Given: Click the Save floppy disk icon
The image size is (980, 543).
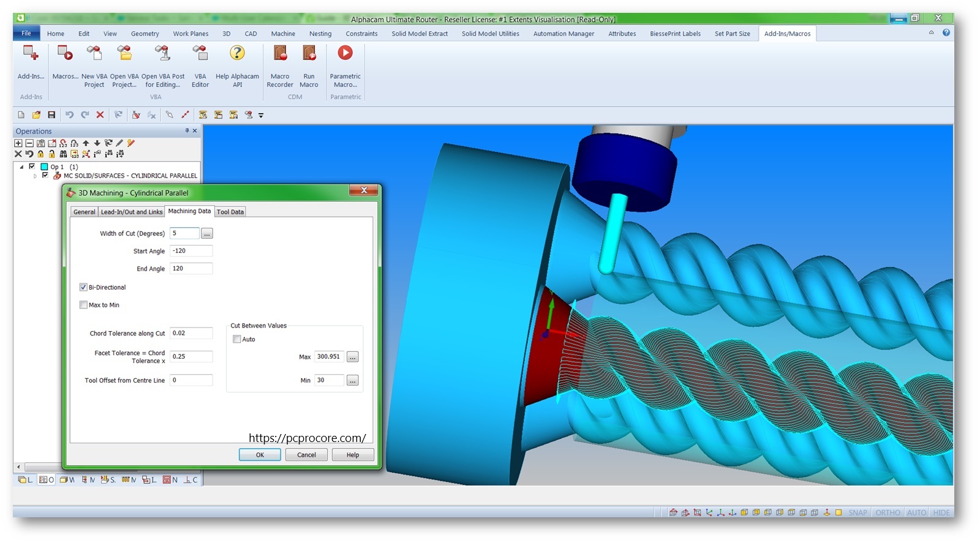Looking at the screenshot, I should [51, 114].
